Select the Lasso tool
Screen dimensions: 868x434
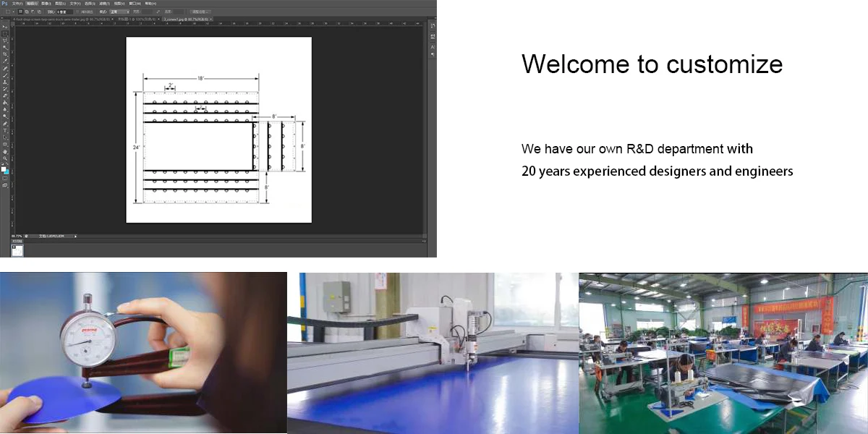pyautogui.click(x=5, y=41)
